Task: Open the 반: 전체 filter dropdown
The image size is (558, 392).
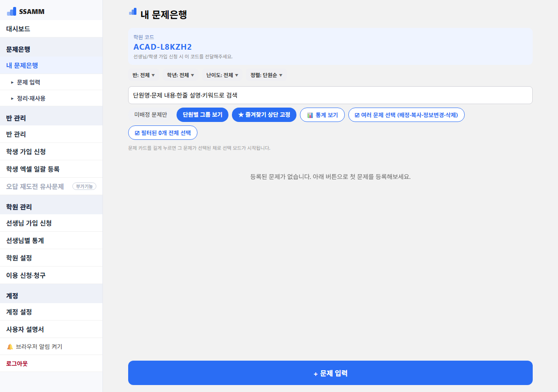Action: point(143,75)
